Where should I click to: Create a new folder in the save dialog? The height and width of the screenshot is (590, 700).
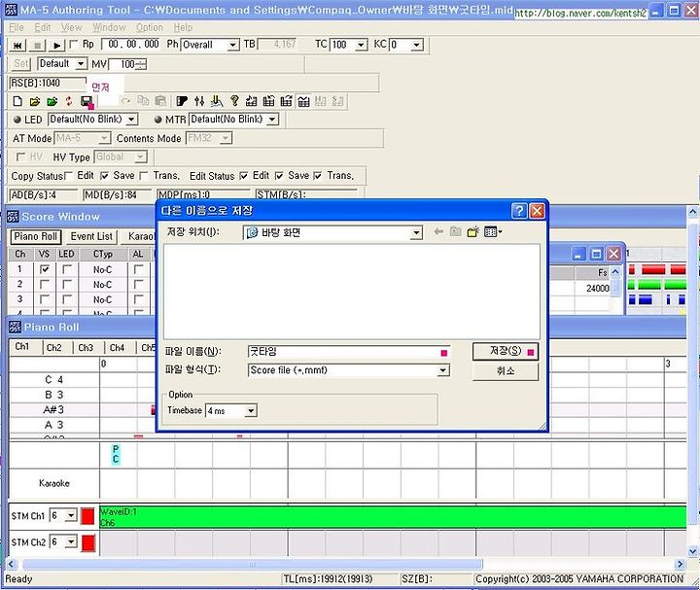[472, 231]
